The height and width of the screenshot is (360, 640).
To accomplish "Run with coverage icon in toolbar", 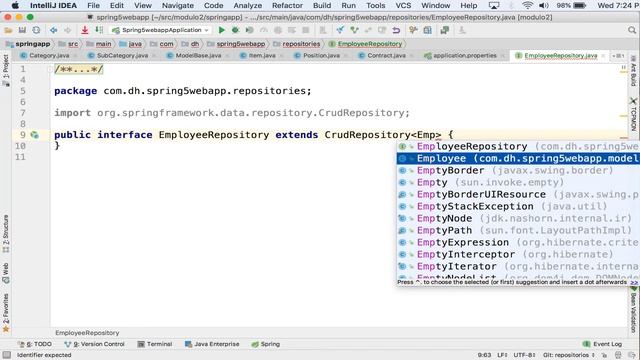I will pyautogui.click(x=249, y=30).
